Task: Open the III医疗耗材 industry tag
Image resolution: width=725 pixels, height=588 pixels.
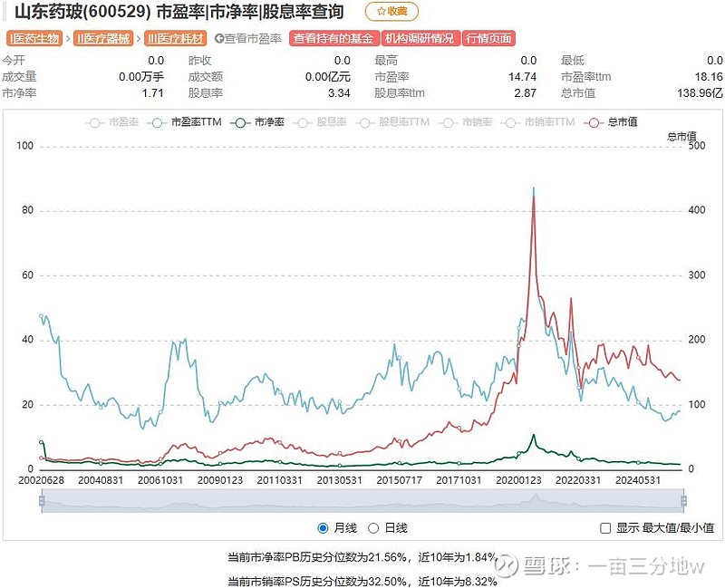Action: (175, 38)
